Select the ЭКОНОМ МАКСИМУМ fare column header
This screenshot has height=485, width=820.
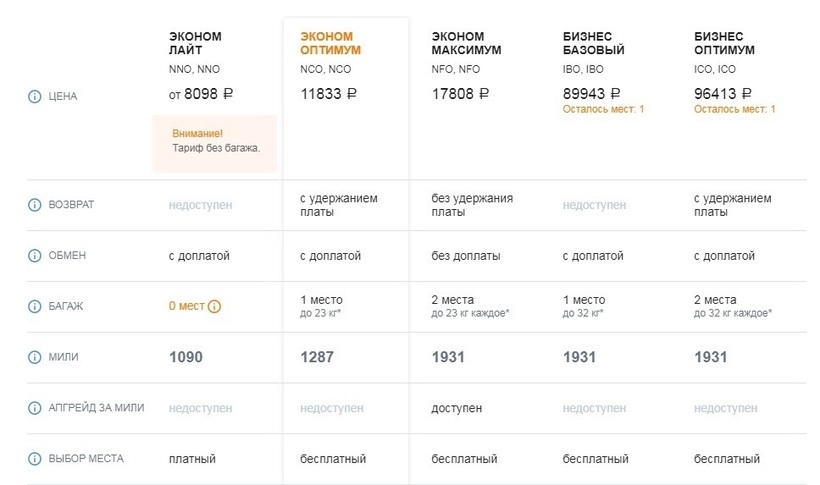click(x=466, y=43)
